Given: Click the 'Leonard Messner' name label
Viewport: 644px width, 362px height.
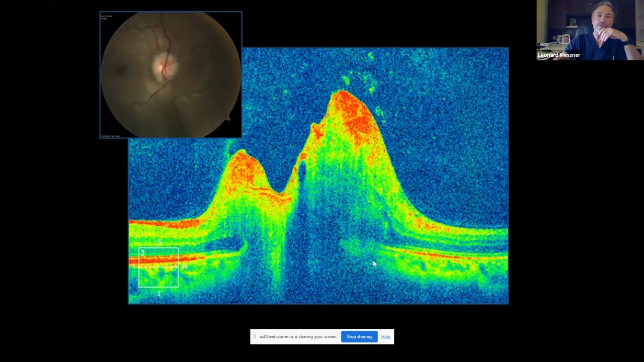Looking at the screenshot, I should pyautogui.click(x=558, y=55).
